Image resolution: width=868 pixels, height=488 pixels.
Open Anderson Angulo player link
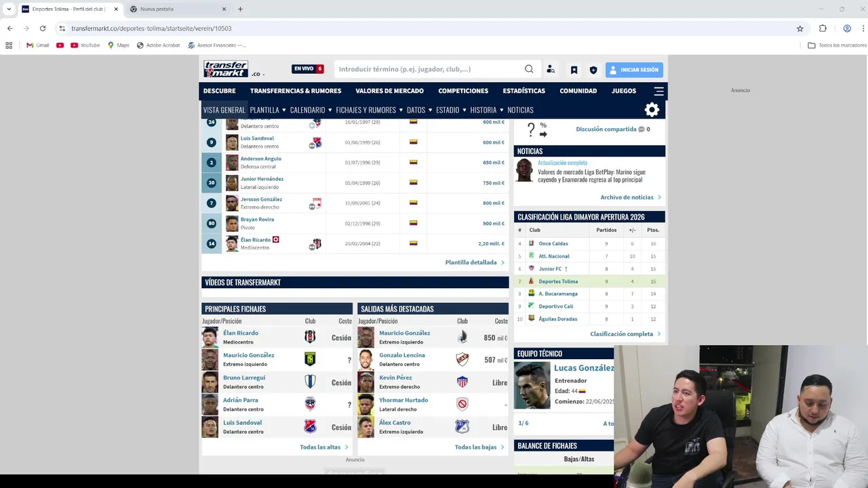coord(261,159)
